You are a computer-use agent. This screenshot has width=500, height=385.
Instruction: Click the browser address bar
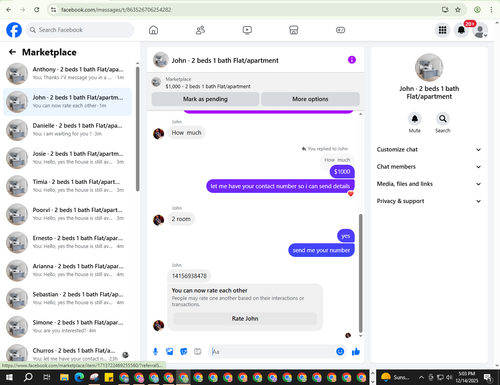248,10
